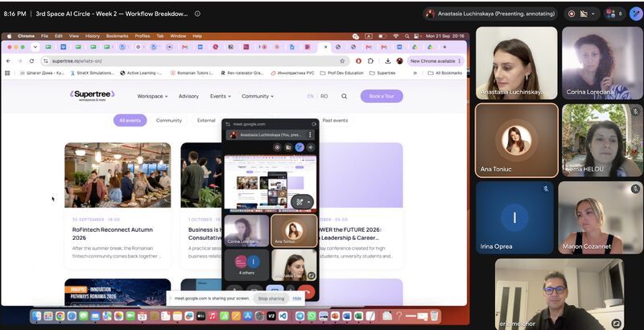Screen dimensions: 644x330
Task: Open Visual Studio Code in the Dock
Action: pyautogui.click(x=283, y=316)
